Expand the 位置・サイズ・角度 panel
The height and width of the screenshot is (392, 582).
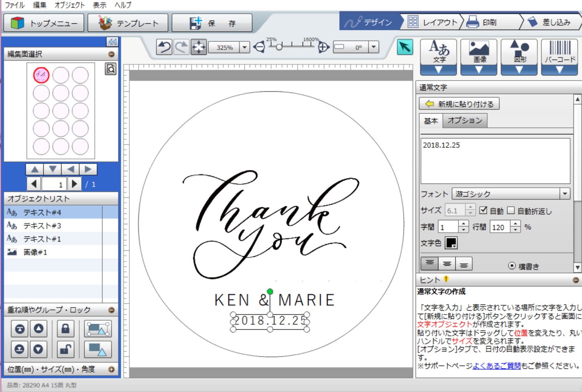pos(111,369)
